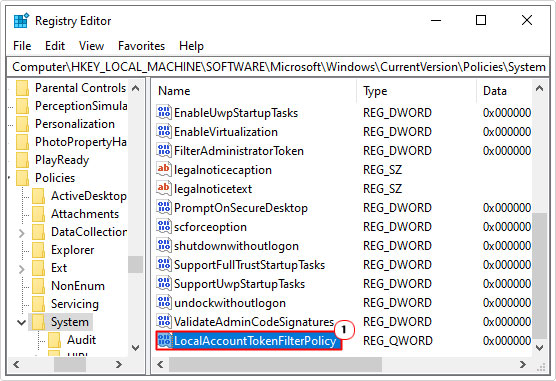Screen dimensions: 556x381
Task: Click the values pane horizontal scrollbar thumb
Action: (x=275, y=364)
